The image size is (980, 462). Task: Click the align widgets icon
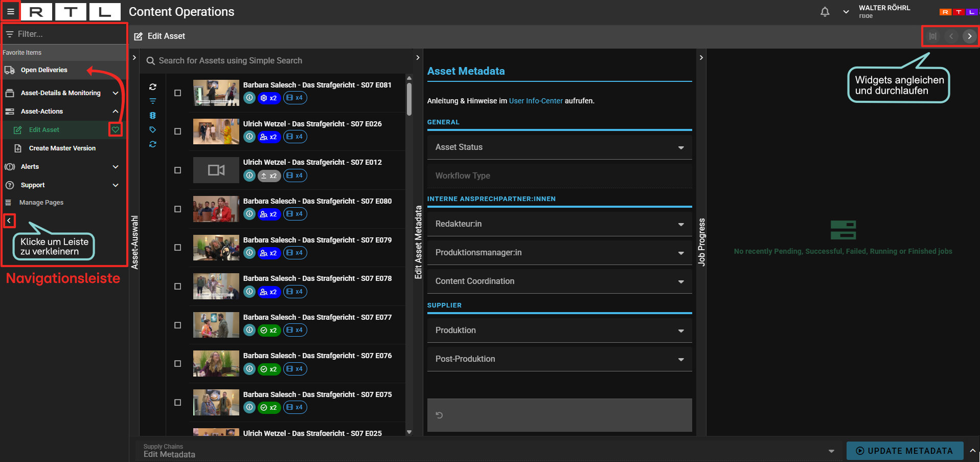pos(932,36)
